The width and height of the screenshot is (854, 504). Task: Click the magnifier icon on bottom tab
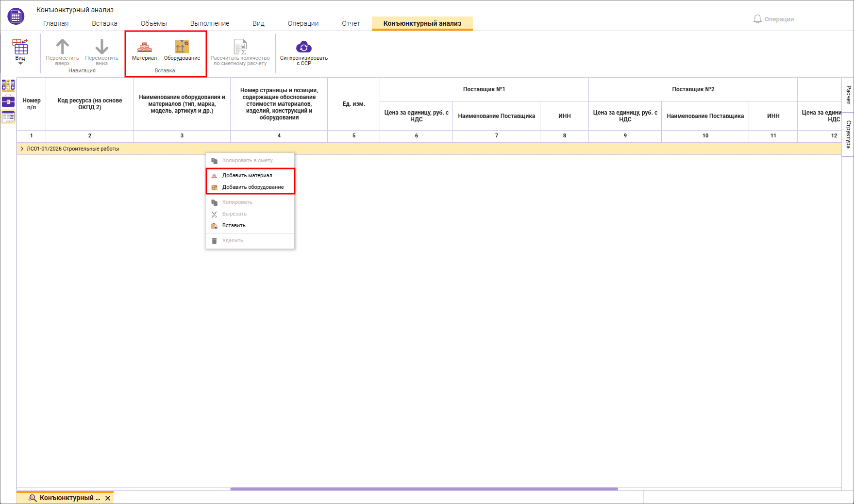pos(33,498)
